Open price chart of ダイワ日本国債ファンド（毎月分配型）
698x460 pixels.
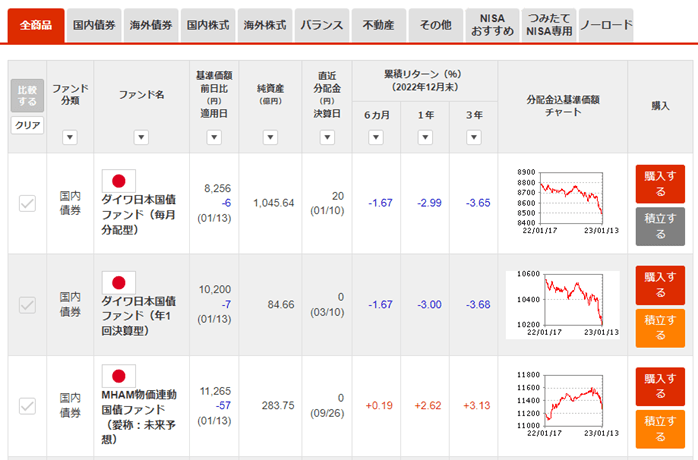(x=561, y=201)
